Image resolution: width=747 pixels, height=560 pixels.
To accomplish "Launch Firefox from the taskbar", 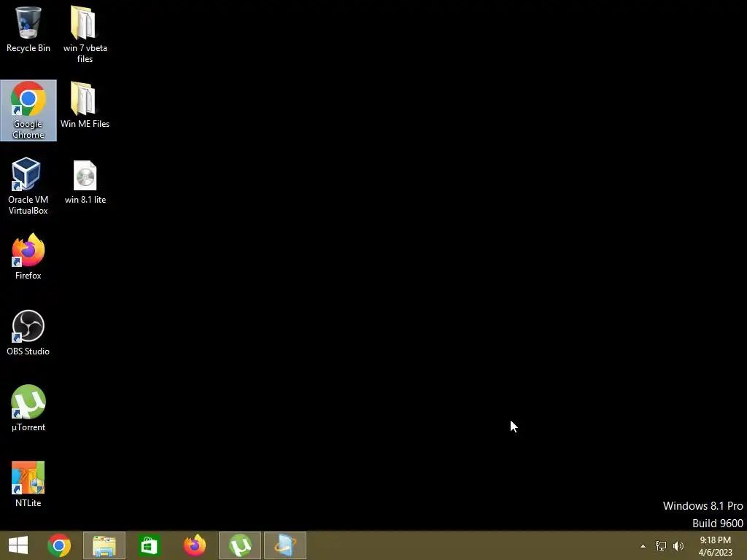I will (x=194, y=545).
